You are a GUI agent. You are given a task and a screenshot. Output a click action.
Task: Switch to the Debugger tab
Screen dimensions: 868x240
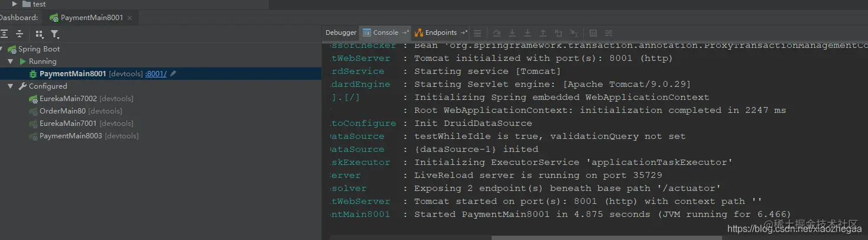[x=341, y=33]
